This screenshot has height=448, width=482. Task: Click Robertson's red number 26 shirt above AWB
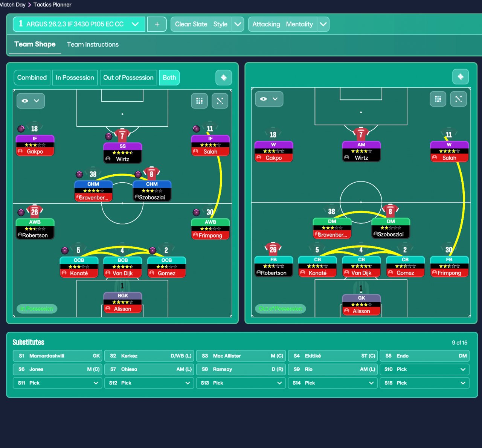click(35, 212)
